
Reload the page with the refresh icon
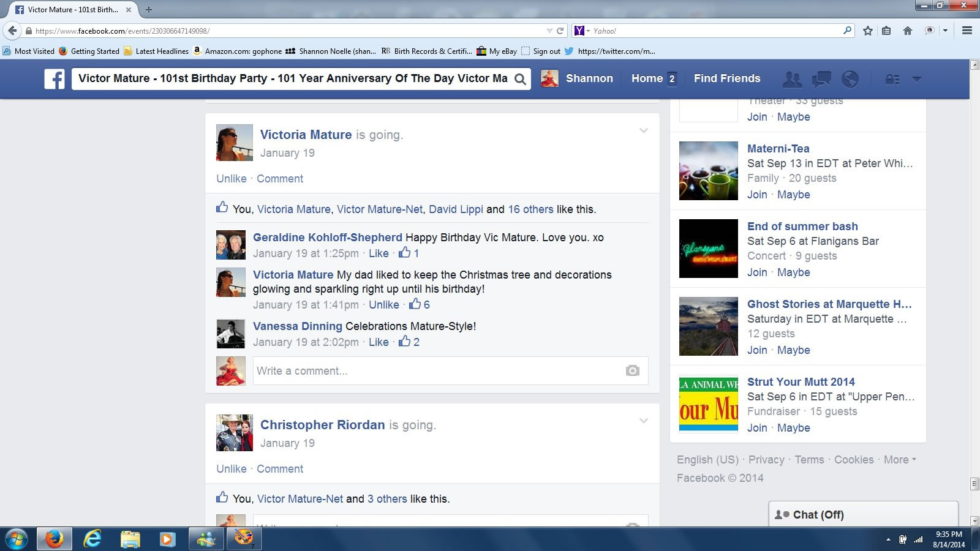click(x=560, y=31)
